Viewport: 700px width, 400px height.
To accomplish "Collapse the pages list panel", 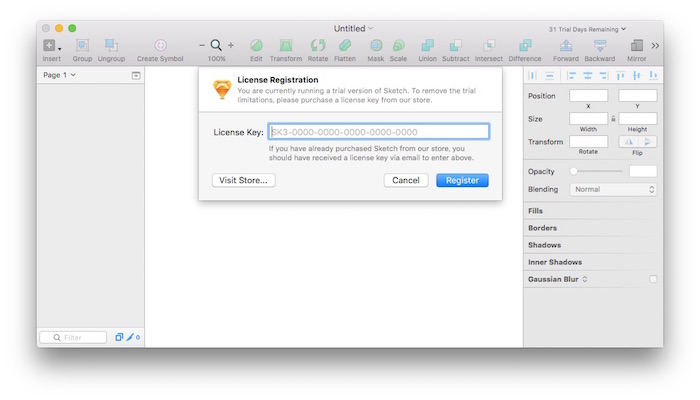I will (136, 75).
